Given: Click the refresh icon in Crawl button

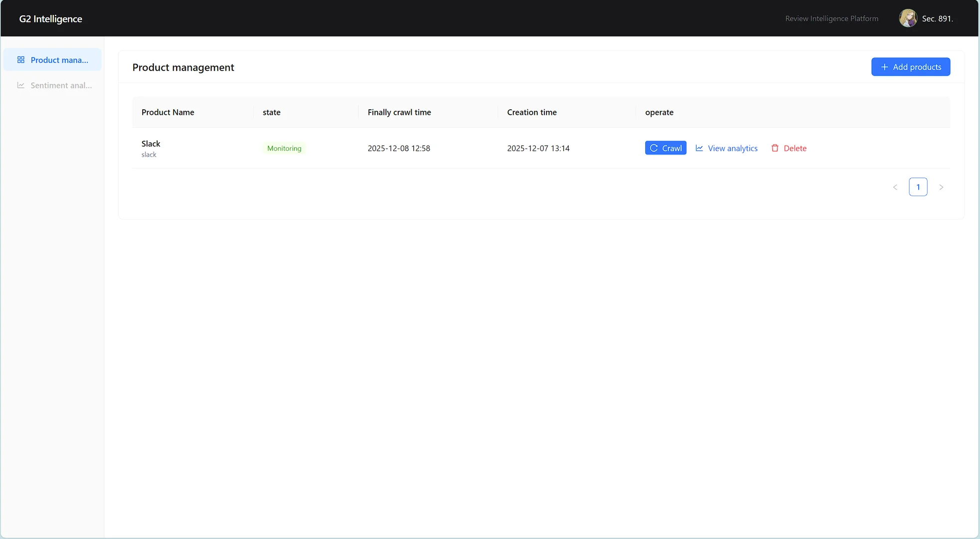Looking at the screenshot, I should pos(654,148).
